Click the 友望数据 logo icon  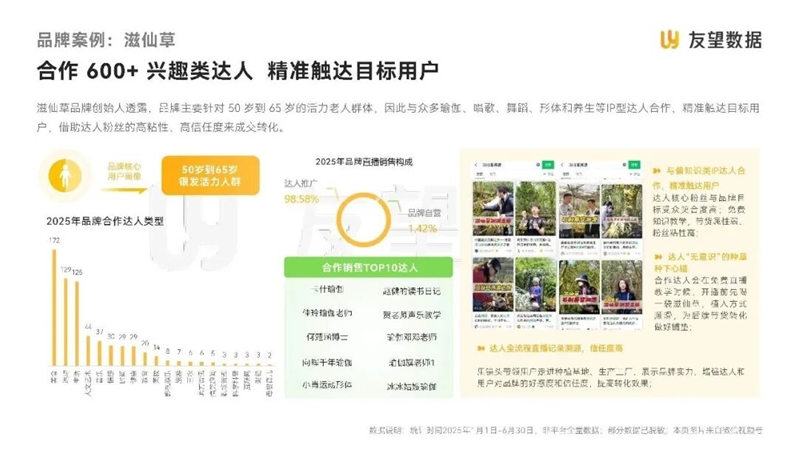(670, 40)
